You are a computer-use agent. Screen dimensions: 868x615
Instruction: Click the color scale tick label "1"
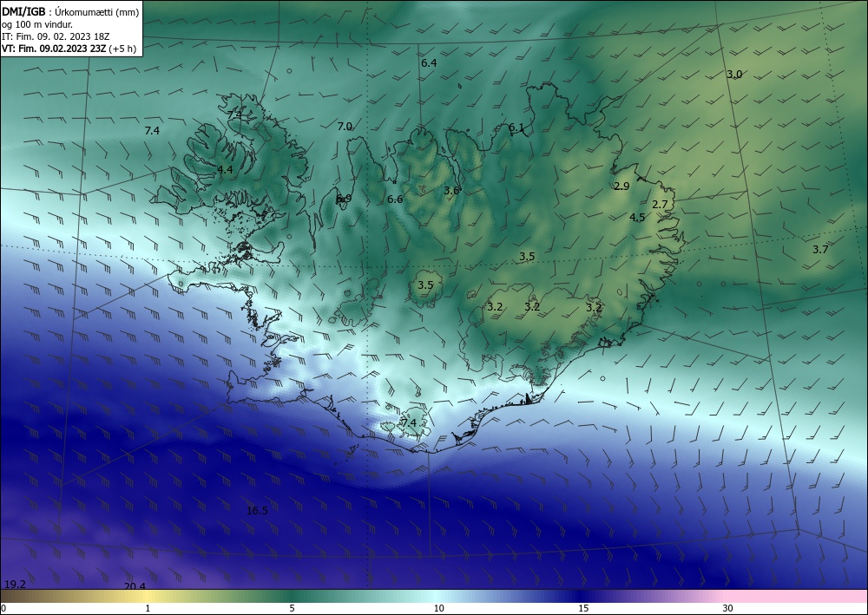pos(148,608)
